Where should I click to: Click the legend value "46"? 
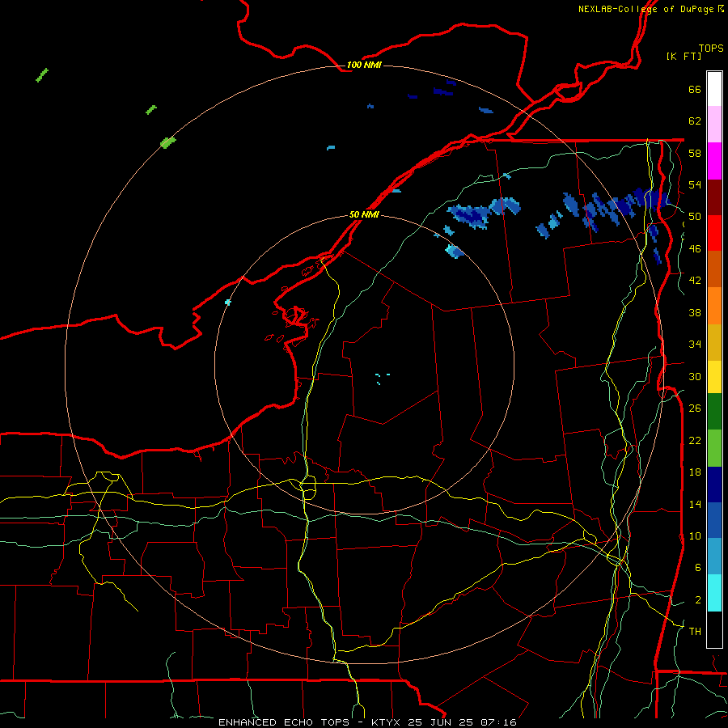pyautogui.click(x=695, y=249)
